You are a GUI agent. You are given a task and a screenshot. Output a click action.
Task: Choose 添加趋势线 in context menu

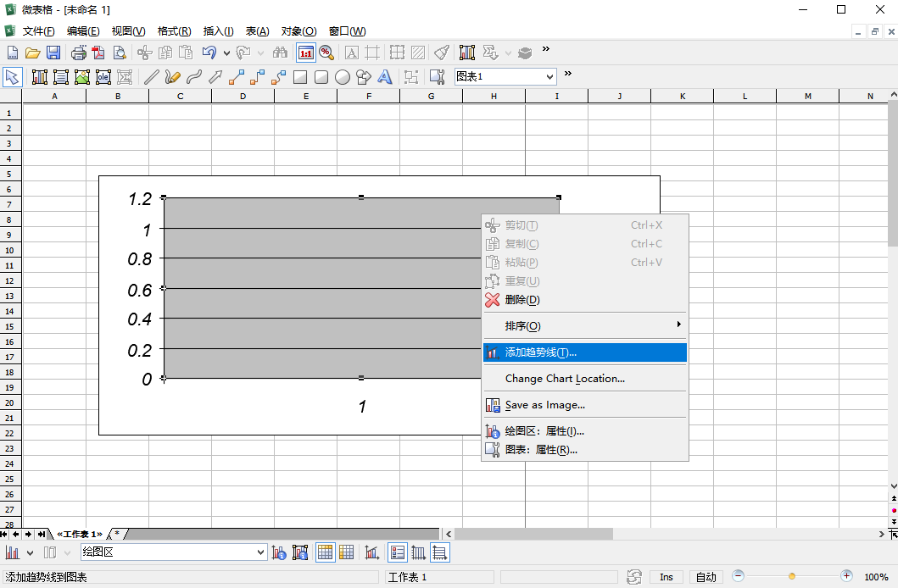[540, 352]
